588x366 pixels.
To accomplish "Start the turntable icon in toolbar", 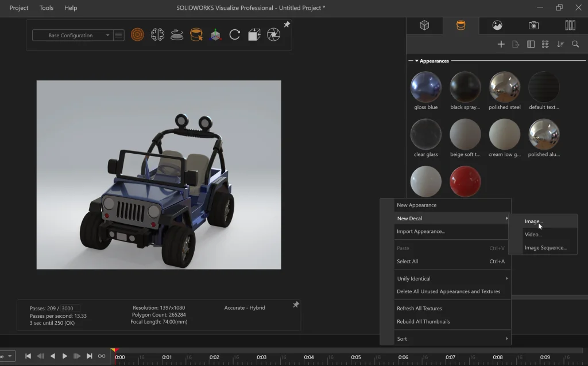I will 177,35.
